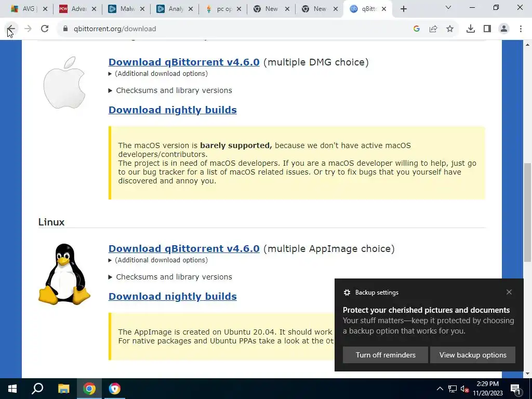Click the Apple logo image
This screenshot has width=532, height=399.
[64, 83]
